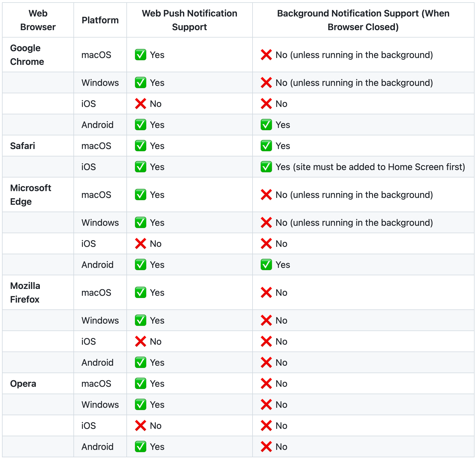The image size is (476, 459).
Task: Click the "Platform" column header
Action: click(x=100, y=20)
